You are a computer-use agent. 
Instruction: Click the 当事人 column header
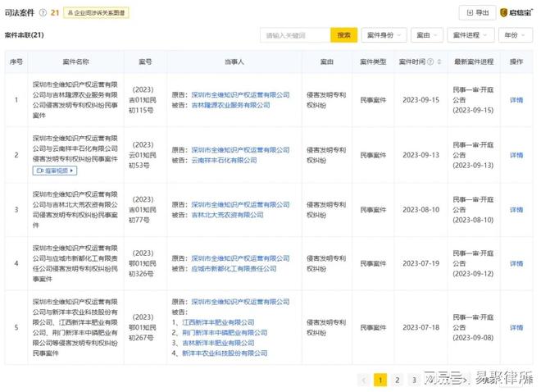tap(234, 62)
